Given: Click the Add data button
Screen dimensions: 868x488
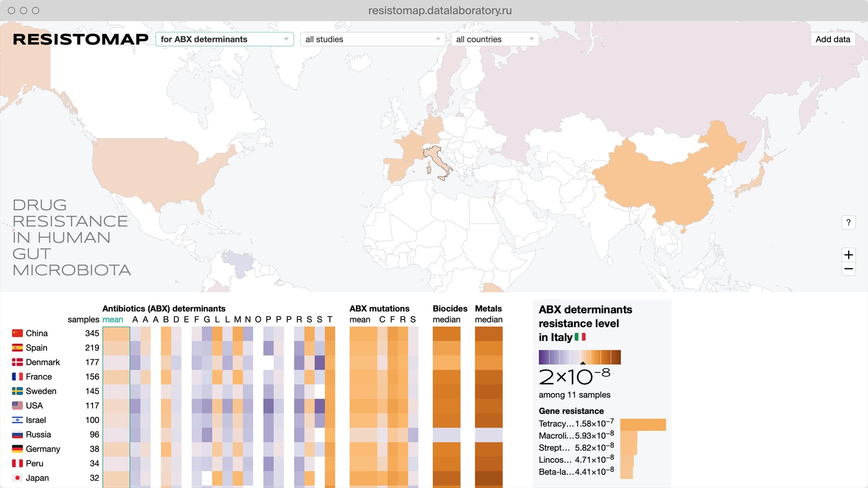Looking at the screenshot, I should pos(832,39).
